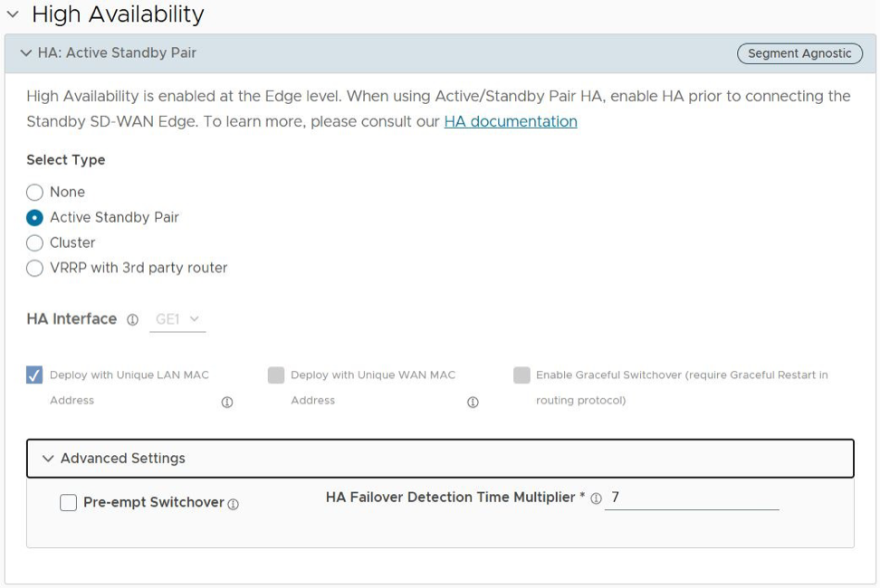Click info icon next to HA Interface
The image size is (880, 588).
point(133,320)
